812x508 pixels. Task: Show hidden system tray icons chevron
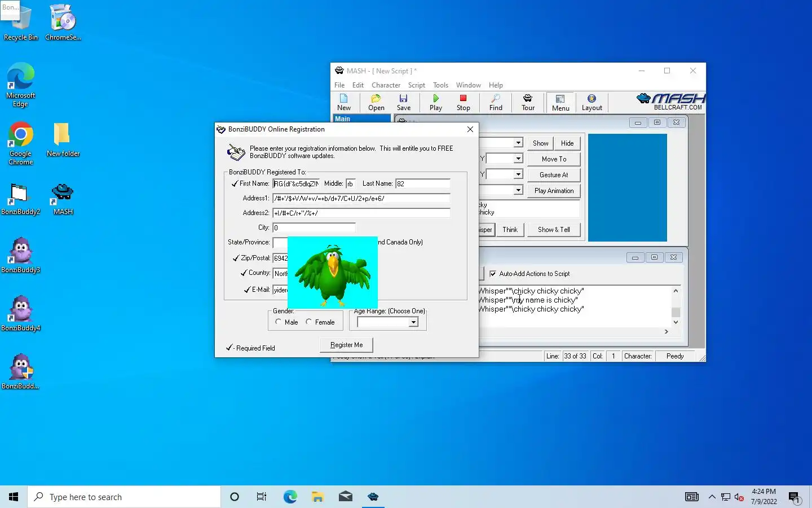click(712, 497)
